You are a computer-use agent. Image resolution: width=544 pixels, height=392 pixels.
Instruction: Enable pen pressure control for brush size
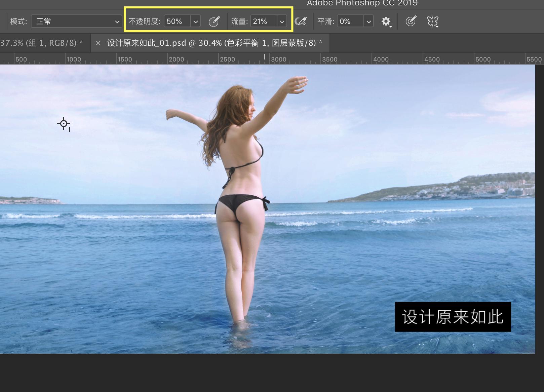[x=411, y=21]
